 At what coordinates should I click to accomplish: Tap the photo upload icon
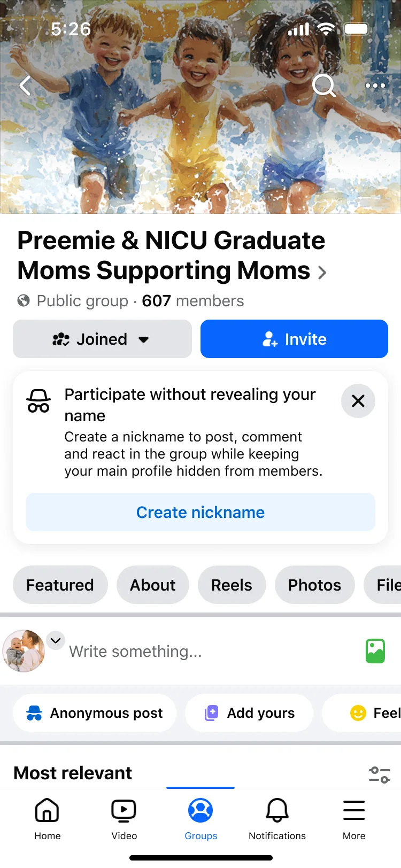[375, 651]
